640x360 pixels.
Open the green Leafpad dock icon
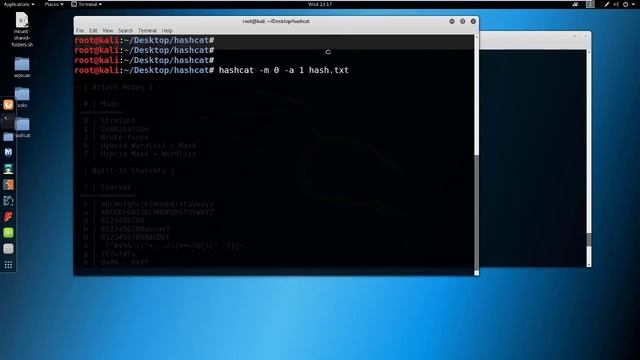tap(8, 233)
